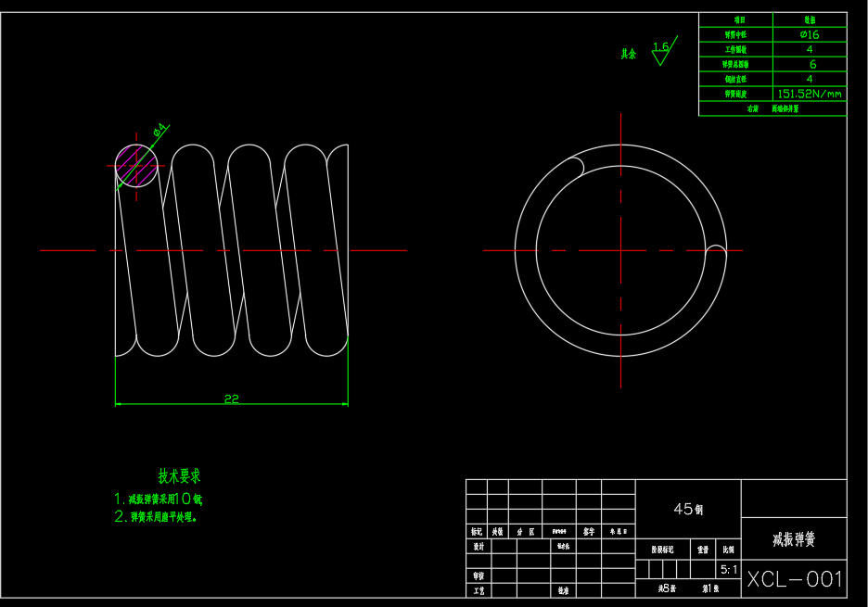Select the 共8张 sheet count cell
868x607 pixels.
click(x=667, y=588)
